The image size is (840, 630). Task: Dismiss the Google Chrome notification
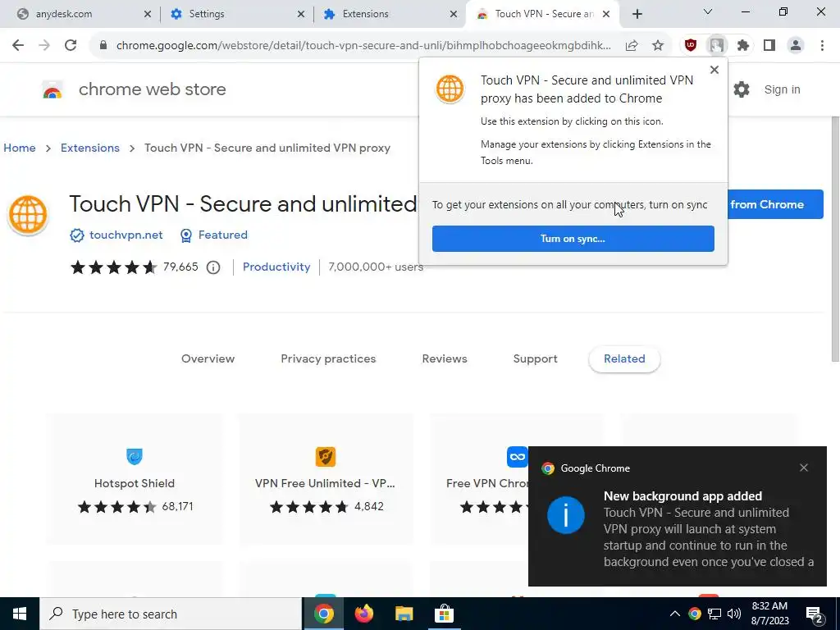tap(804, 468)
